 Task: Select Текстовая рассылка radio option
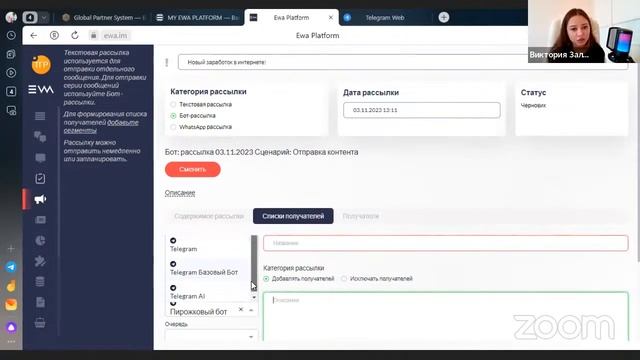pos(173,104)
